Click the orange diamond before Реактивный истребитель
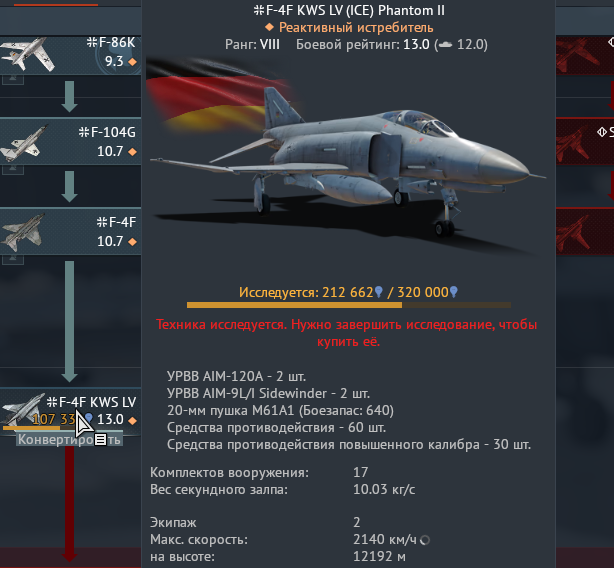The image size is (614, 568). 269,27
